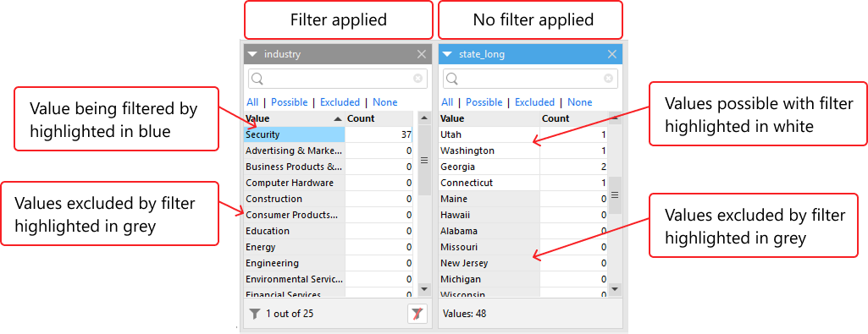Viewport: 868px width, 334px height.
Task: Select Excluded link in state_long panel
Action: (x=534, y=102)
